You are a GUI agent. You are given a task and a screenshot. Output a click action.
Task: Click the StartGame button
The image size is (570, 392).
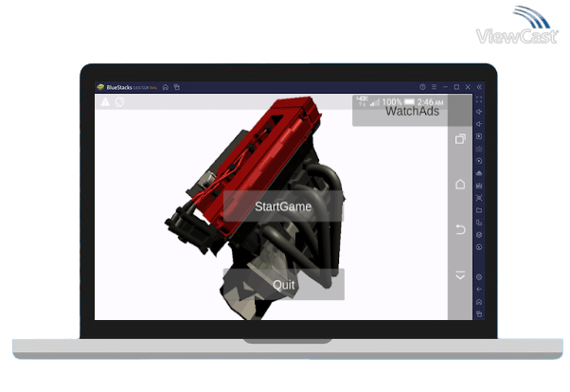pyautogui.click(x=283, y=206)
